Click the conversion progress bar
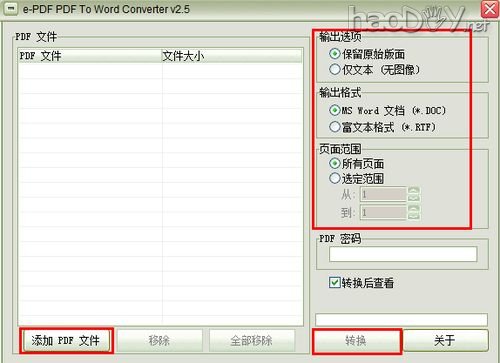 pos(402,319)
